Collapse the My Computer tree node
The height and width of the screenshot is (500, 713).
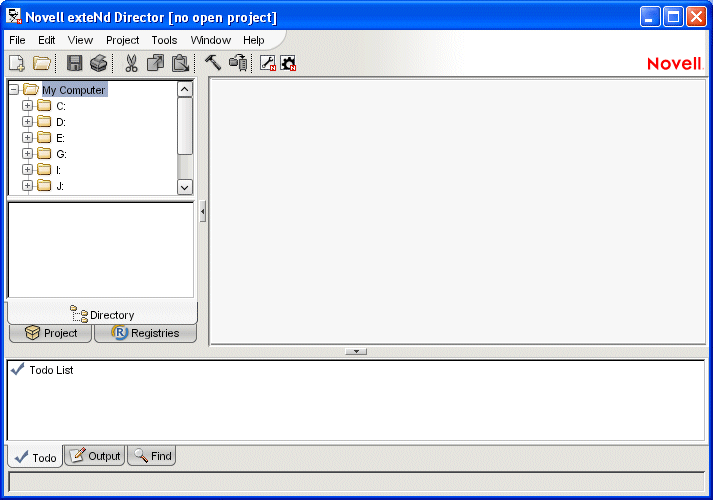14,89
